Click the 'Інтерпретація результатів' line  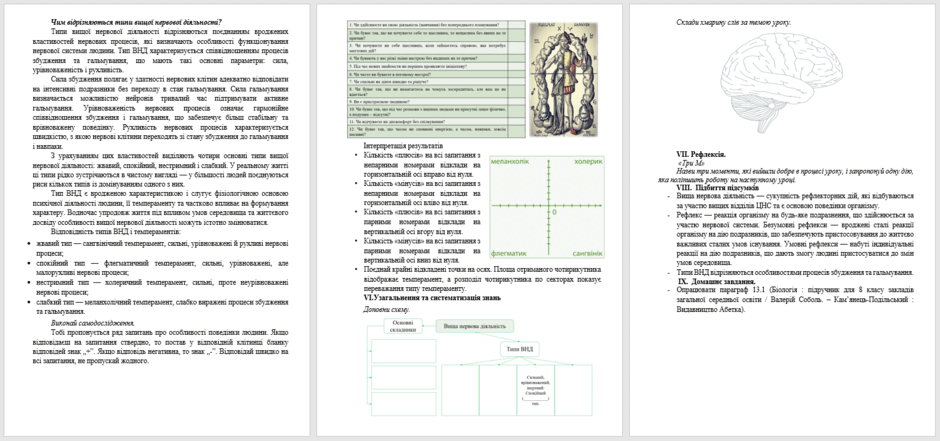[403, 146]
